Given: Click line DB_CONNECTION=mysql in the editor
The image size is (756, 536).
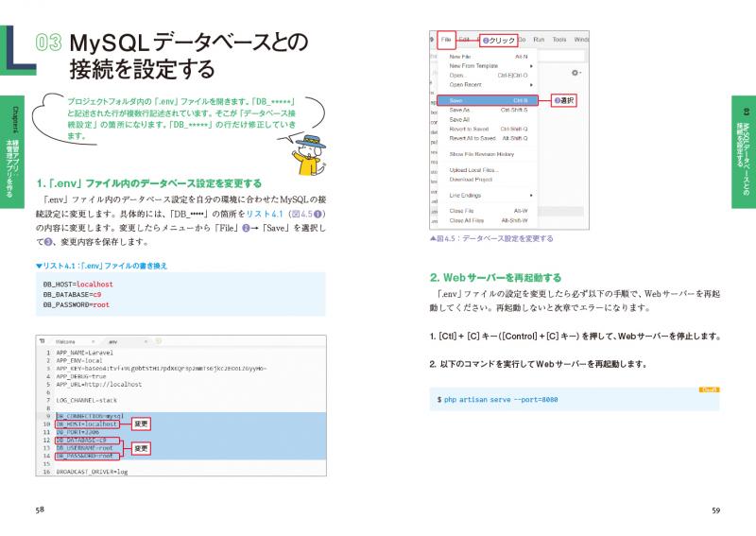Looking at the screenshot, I should point(90,416).
